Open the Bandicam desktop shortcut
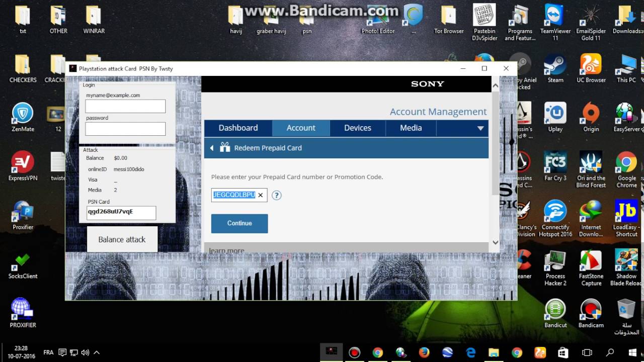The image size is (644, 362). coord(591,313)
